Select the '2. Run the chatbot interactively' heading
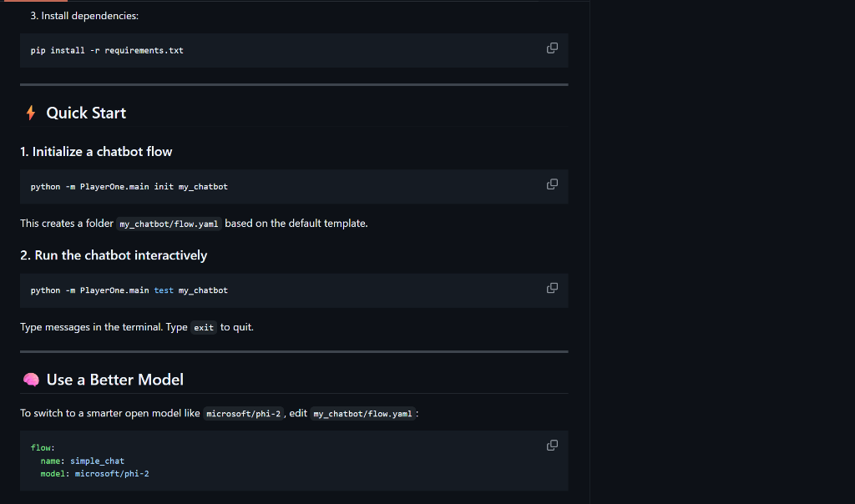This screenshot has height=504, width=855. pyautogui.click(x=114, y=255)
